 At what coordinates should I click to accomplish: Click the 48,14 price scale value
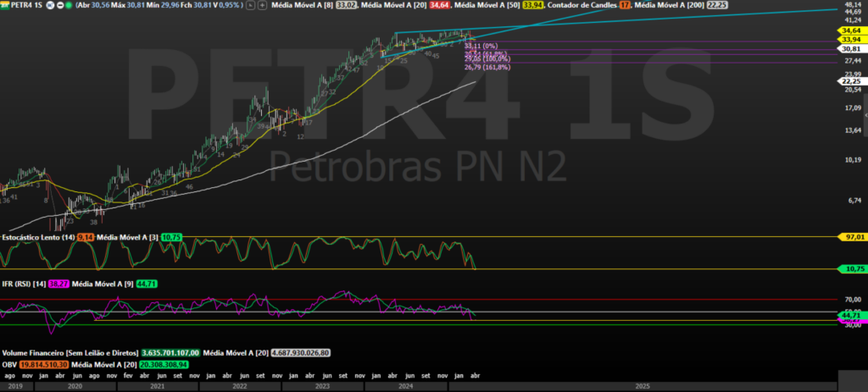point(852,4)
